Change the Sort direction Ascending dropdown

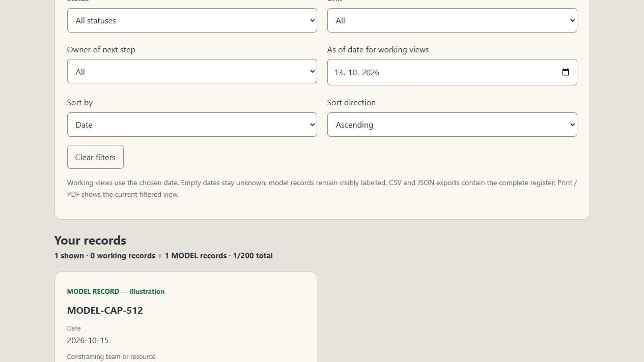(x=452, y=125)
